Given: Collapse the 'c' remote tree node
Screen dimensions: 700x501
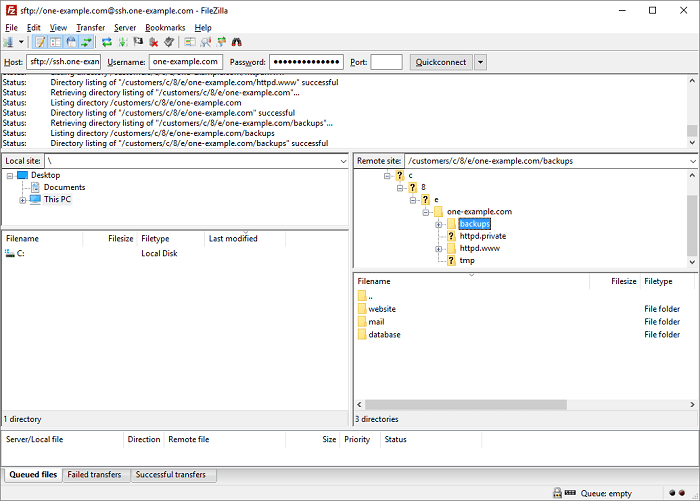Looking at the screenshot, I should [387, 176].
